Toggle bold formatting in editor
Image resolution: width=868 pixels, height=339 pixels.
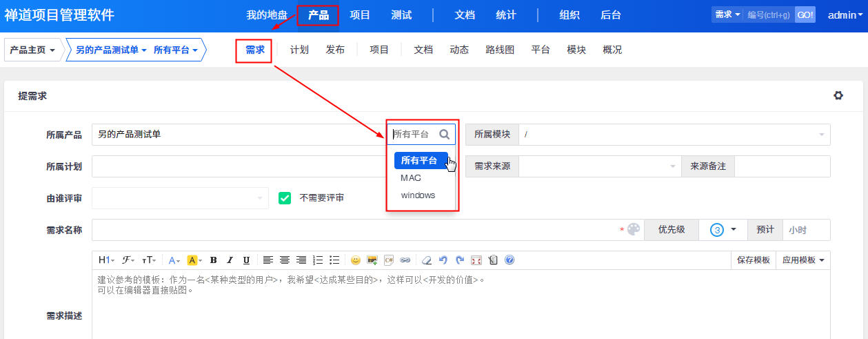coord(214,260)
